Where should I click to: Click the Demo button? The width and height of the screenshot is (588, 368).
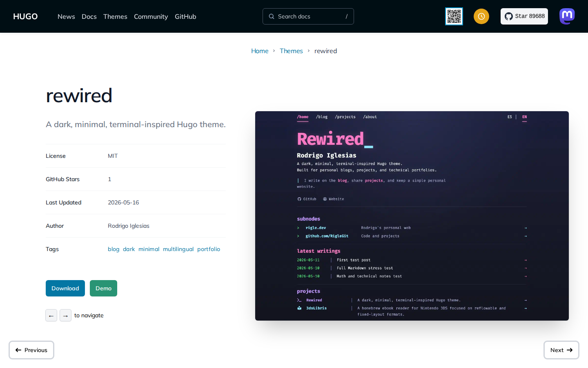tap(103, 288)
